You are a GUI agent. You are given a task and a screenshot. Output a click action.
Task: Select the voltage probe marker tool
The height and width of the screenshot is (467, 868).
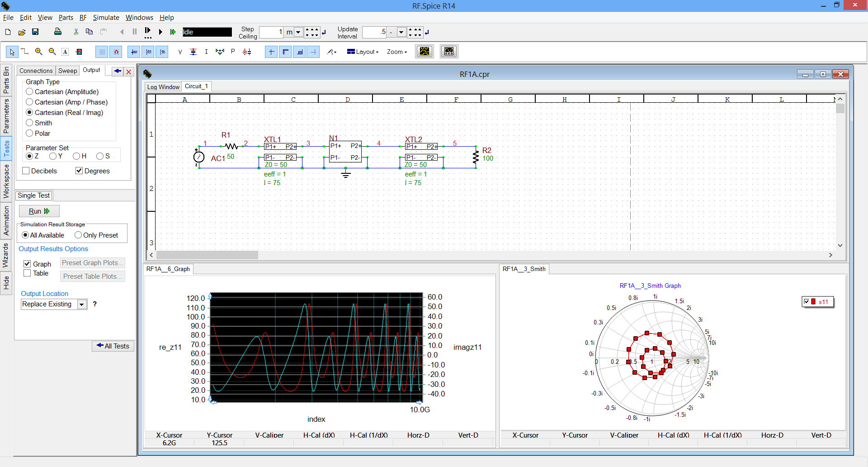pyautogui.click(x=179, y=52)
